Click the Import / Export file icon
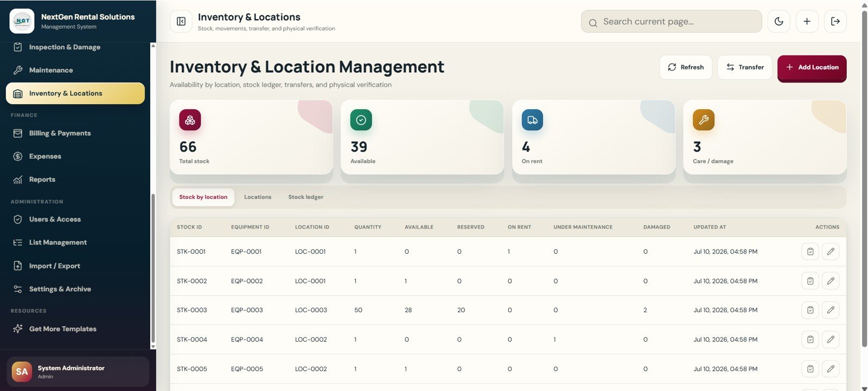Viewport: 868px width, 391px height. click(x=18, y=266)
